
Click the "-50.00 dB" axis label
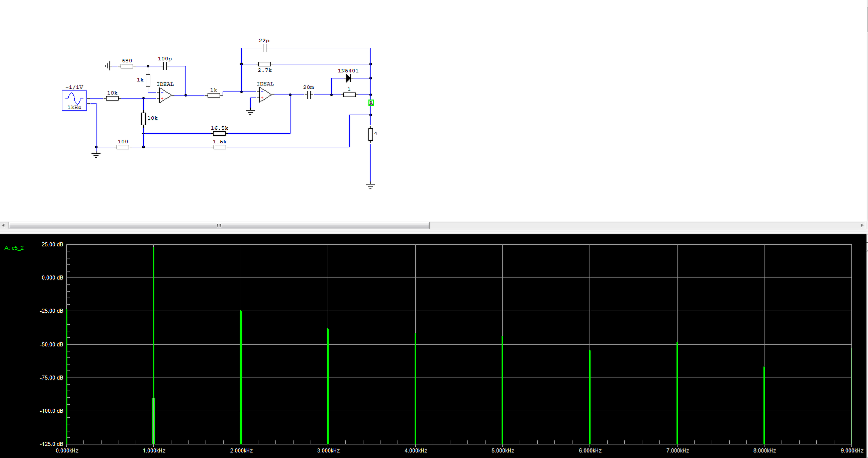[x=52, y=344]
